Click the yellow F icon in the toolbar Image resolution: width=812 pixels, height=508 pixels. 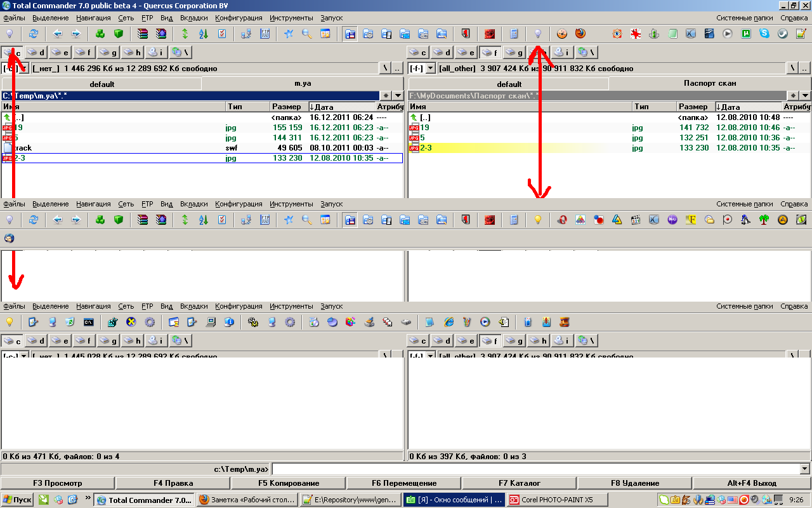pyautogui.click(x=691, y=220)
